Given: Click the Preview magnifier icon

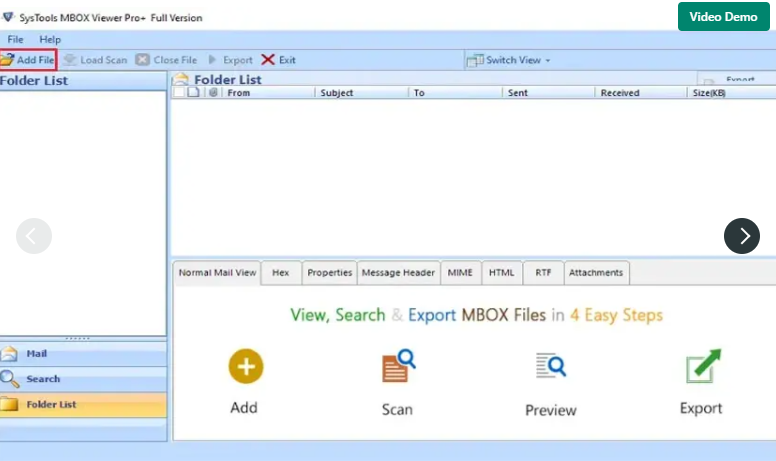Looking at the screenshot, I should (550, 367).
